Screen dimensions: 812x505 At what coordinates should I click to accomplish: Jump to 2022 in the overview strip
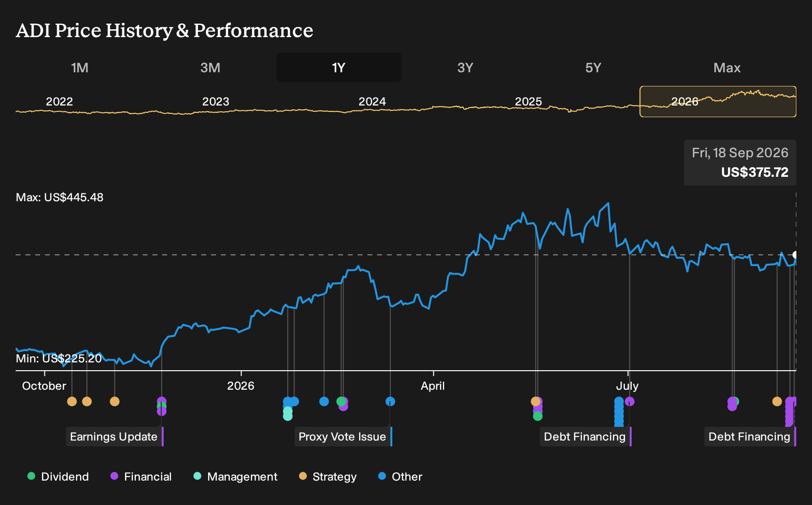tap(59, 102)
